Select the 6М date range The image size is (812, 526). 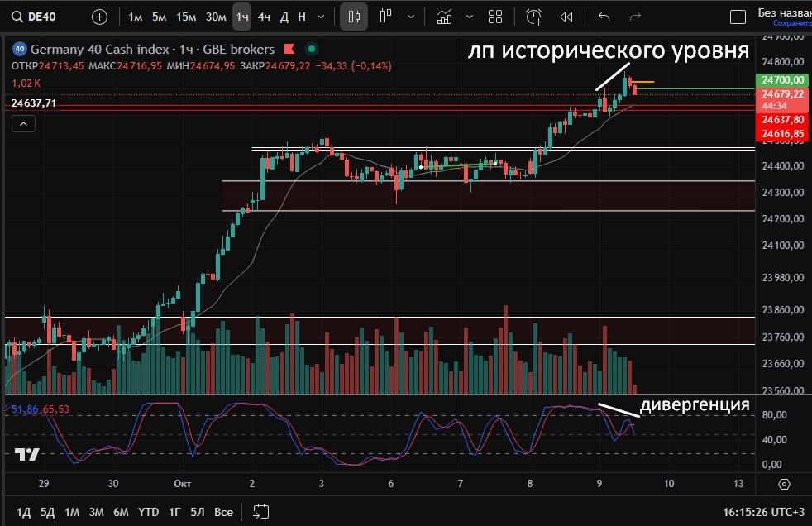point(121,512)
